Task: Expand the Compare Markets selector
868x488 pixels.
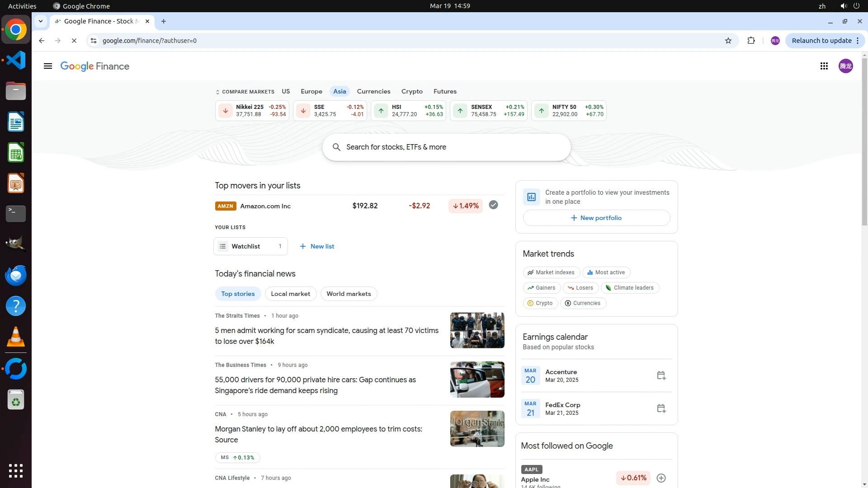Action: pyautogui.click(x=245, y=92)
